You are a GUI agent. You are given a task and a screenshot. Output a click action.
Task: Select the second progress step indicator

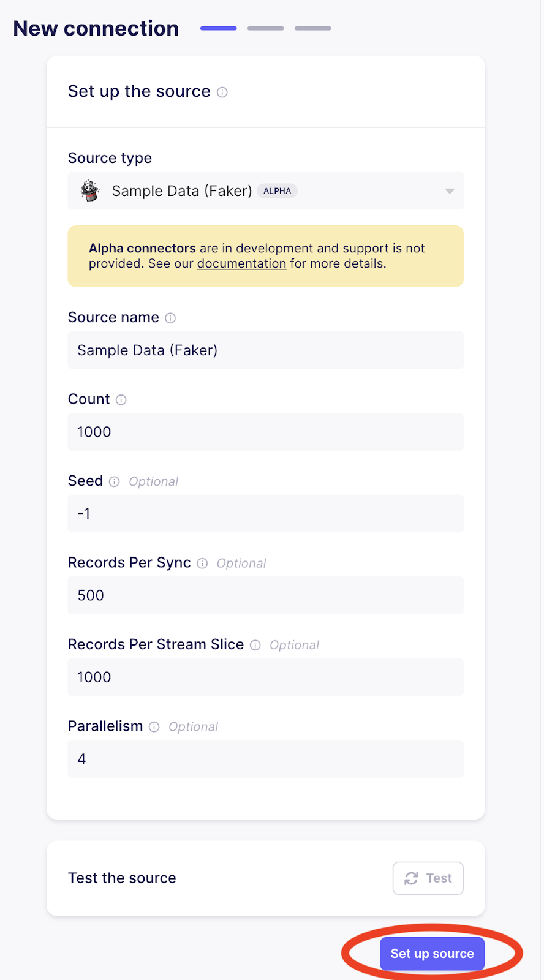pyautogui.click(x=265, y=28)
